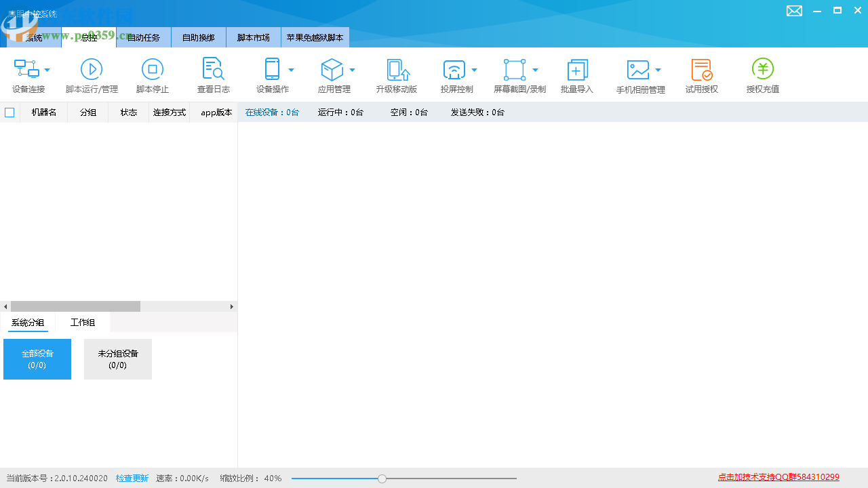Toggle the select-all checkbox in device list
Image resolution: width=868 pixels, height=488 pixels.
point(9,112)
